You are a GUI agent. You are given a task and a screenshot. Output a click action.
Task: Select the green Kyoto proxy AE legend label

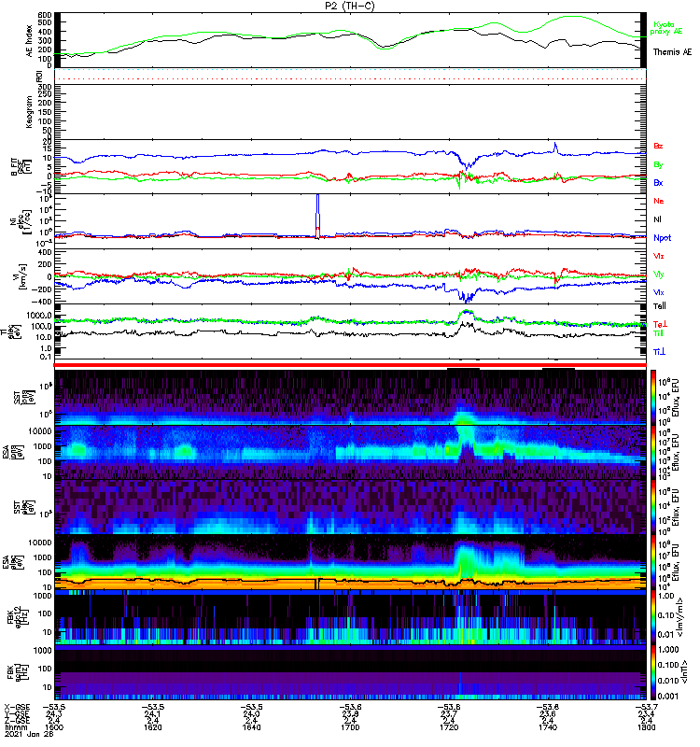point(666,28)
